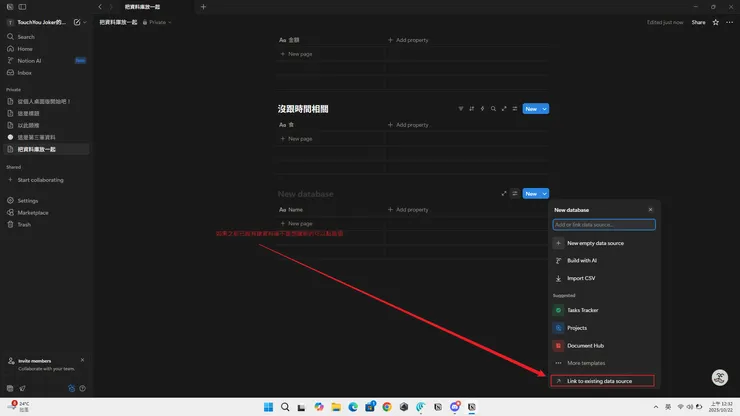Favorite this page with the star icon
This screenshot has height=416, width=740.
[715, 22]
